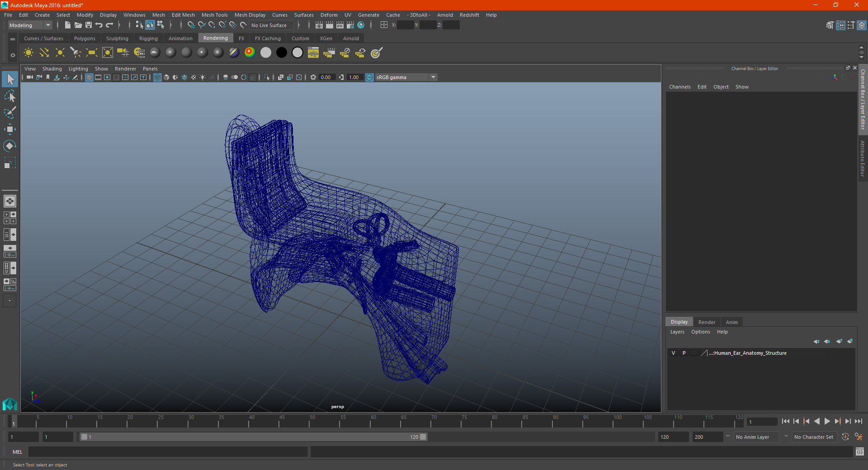868x470 pixels.
Task: Switch to the Render layer tab
Action: 707,322
